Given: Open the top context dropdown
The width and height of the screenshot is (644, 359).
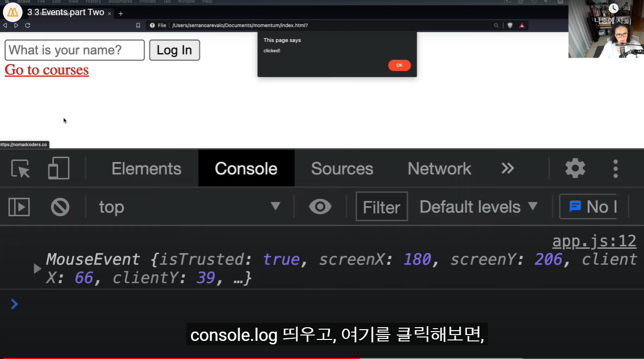Looking at the screenshot, I should tap(190, 207).
